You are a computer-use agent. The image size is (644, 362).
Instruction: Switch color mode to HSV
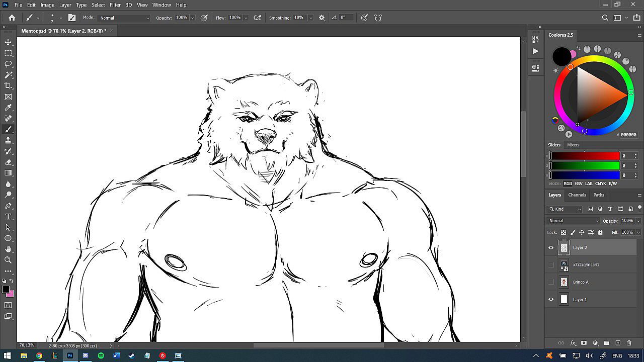579,184
